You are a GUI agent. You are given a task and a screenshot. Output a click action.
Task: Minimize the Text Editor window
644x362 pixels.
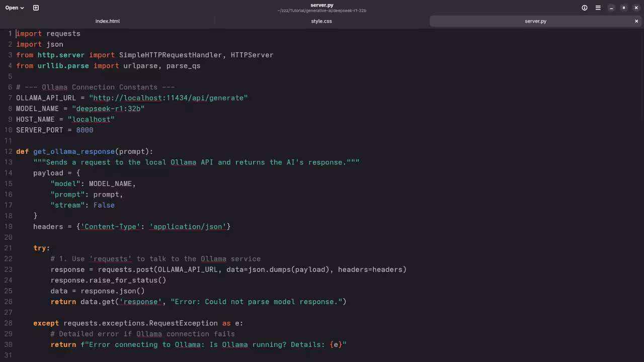pos(611,8)
